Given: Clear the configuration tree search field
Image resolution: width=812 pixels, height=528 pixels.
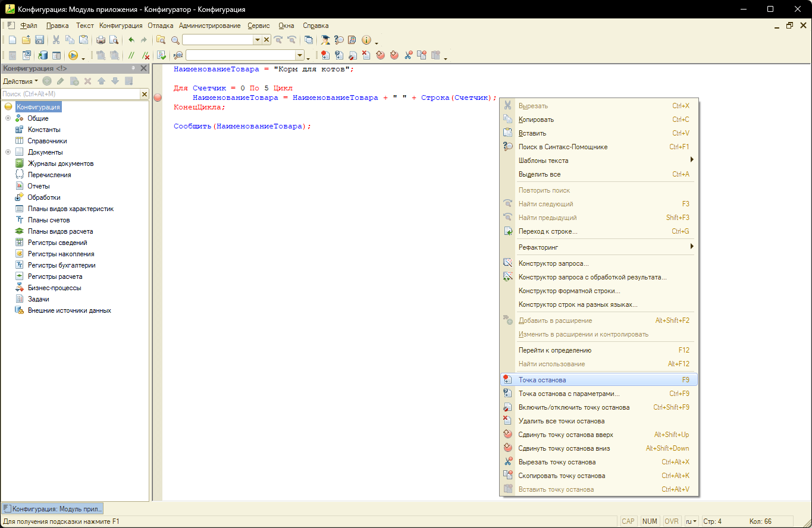Looking at the screenshot, I should point(144,94).
